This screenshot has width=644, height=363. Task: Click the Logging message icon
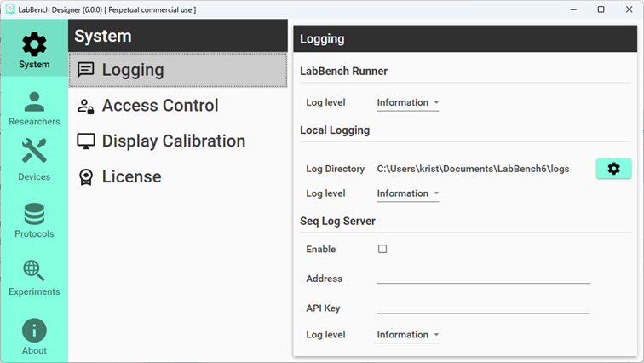click(86, 70)
